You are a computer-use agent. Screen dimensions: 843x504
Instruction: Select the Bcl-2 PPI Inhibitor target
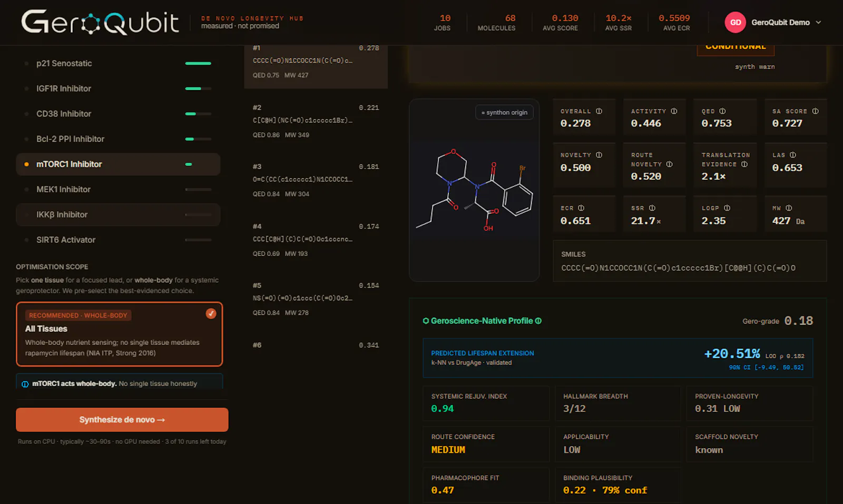[x=118, y=139]
